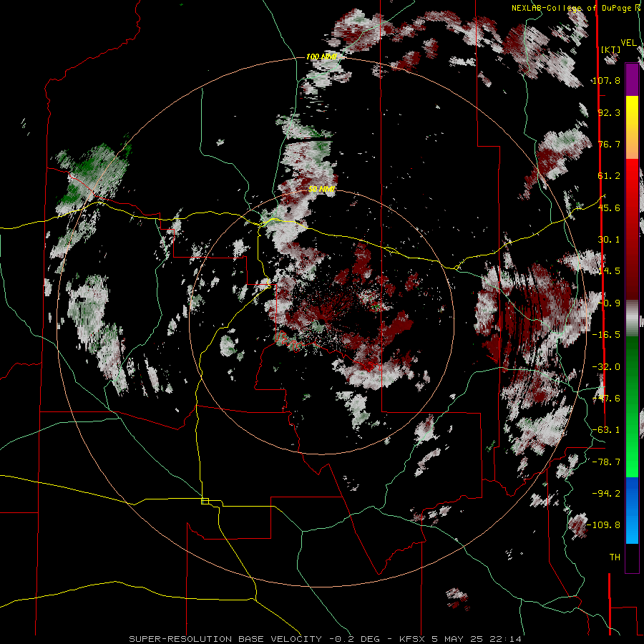Select the 14.5 value on velocity scale
This screenshot has height=644, width=644.
pos(609,271)
